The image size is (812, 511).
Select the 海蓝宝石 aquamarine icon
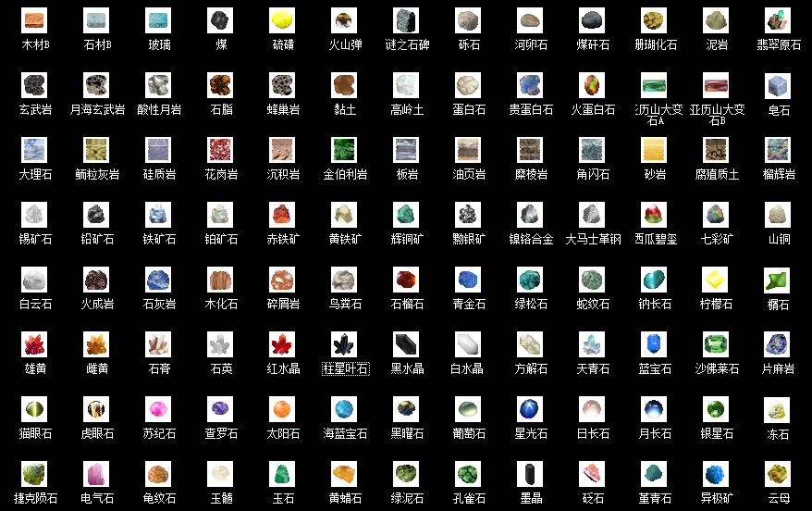344,409
